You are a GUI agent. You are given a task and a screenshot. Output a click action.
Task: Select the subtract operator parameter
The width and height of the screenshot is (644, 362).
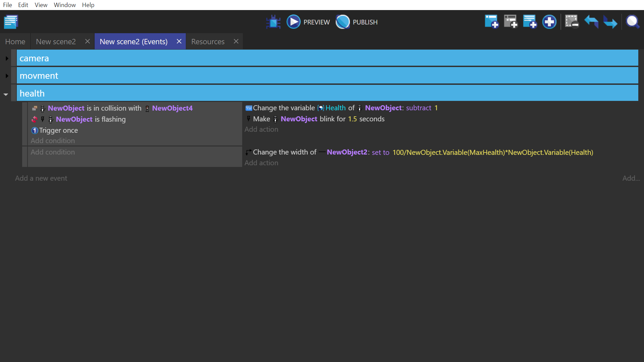click(419, 108)
